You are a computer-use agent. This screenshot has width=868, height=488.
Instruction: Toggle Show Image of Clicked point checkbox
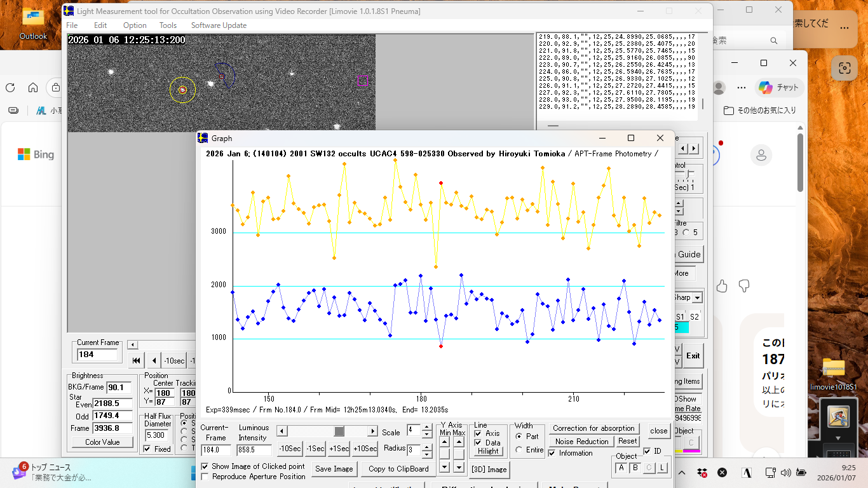pos(205,466)
